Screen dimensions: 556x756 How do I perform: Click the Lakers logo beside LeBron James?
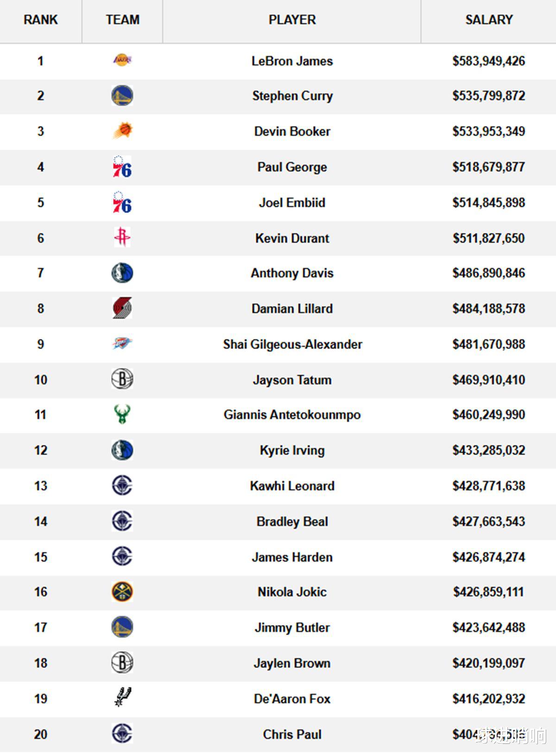tap(122, 60)
